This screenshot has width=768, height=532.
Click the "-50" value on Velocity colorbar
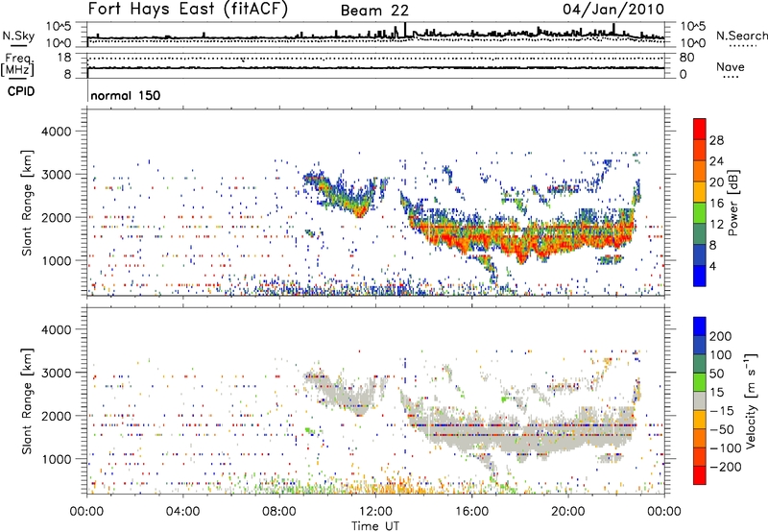[x=723, y=429]
